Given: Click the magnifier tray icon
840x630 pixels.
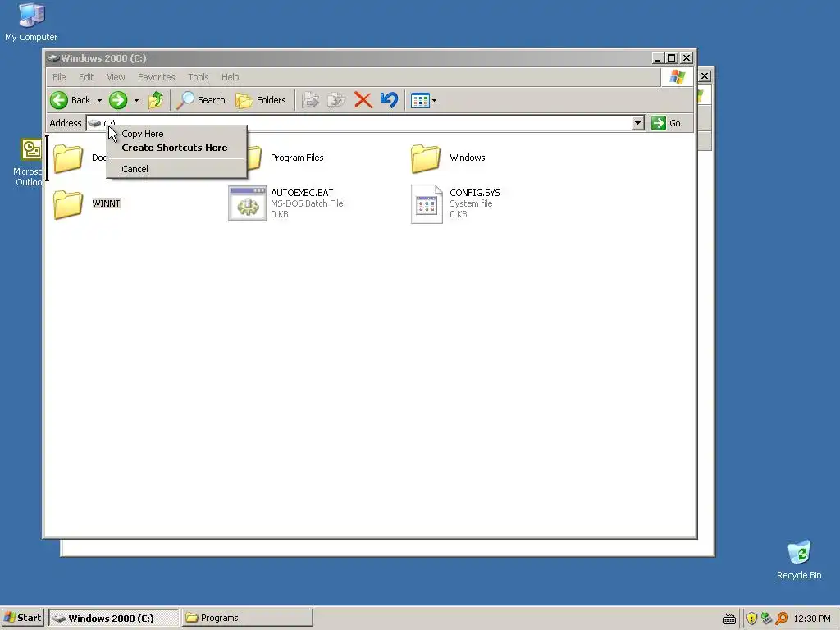Looking at the screenshot, I should (x=782, y=619).
